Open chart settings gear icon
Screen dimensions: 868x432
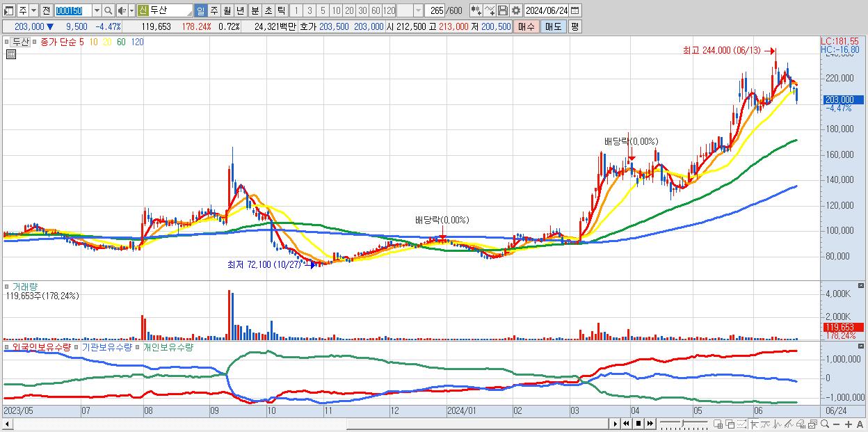pos(516,10)
